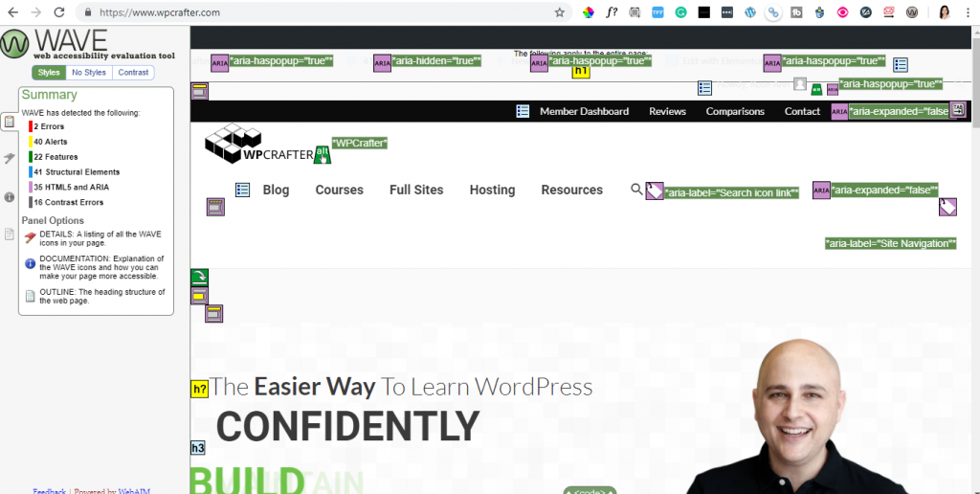Open Chrome profile avatar

pos(945,11)
